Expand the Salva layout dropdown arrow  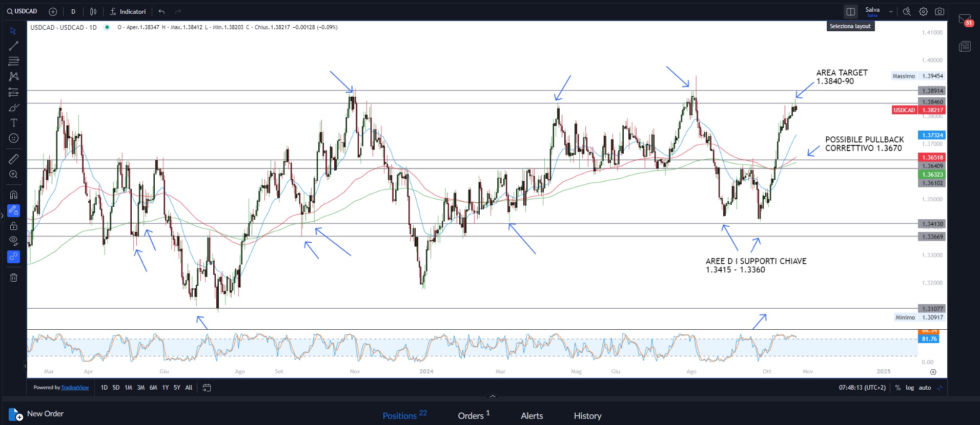click(x=891, y=12)
